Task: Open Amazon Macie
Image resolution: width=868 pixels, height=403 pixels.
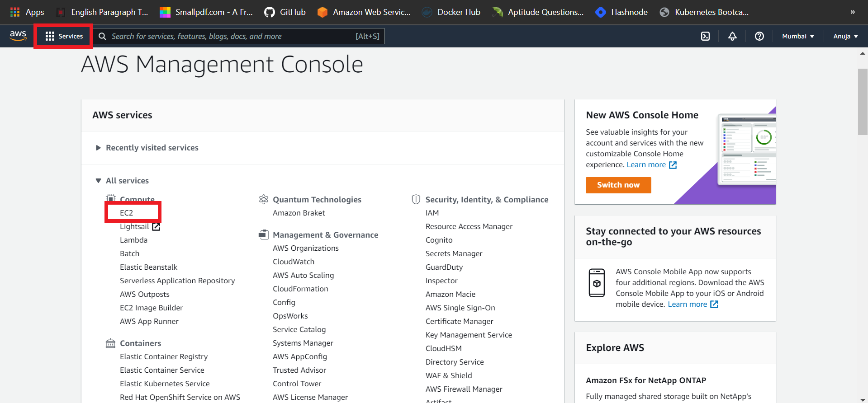Action: tap(450, 294)
